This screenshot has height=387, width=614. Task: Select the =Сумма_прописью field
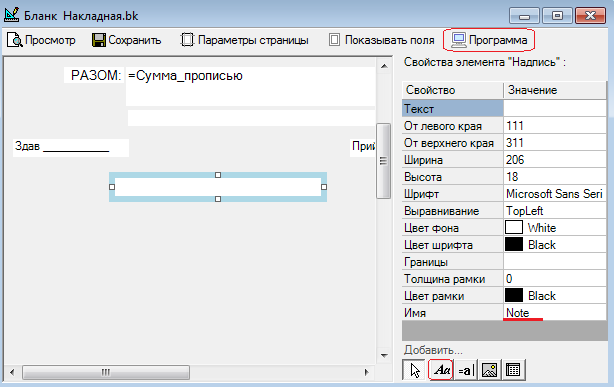coord(251,86)
